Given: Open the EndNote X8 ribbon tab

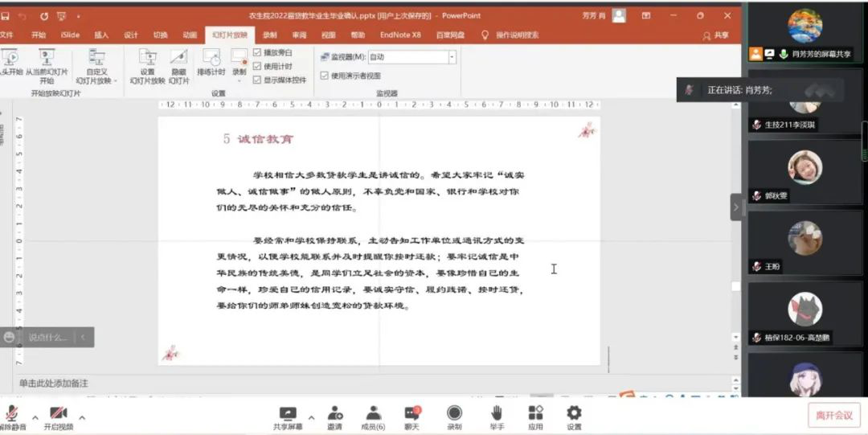Looking at the screenshot, I should pos(400,35).
